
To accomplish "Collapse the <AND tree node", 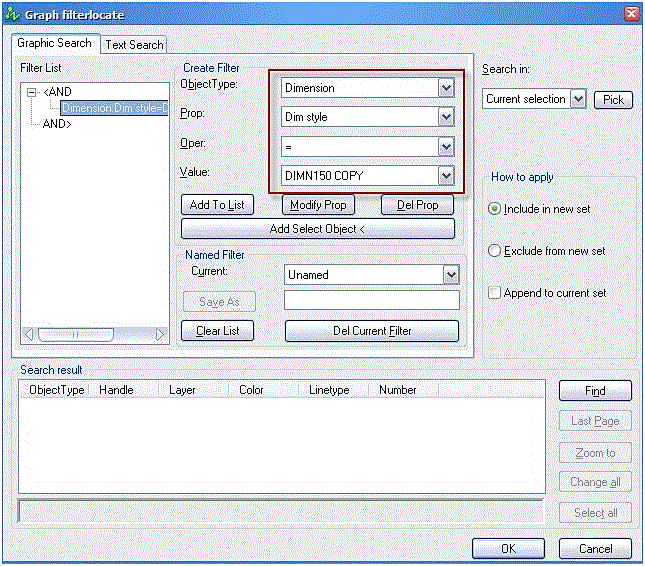I will pyautogui.click(x=31, y=92).
